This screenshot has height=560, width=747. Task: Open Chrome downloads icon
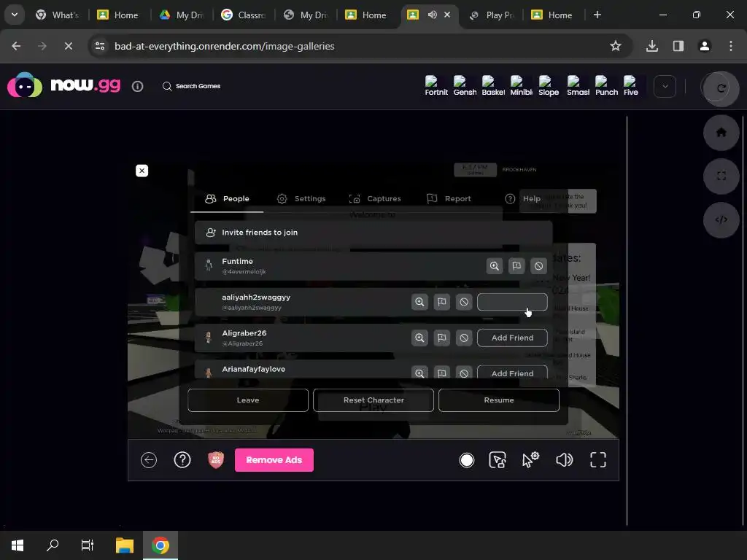pos(651,46)
